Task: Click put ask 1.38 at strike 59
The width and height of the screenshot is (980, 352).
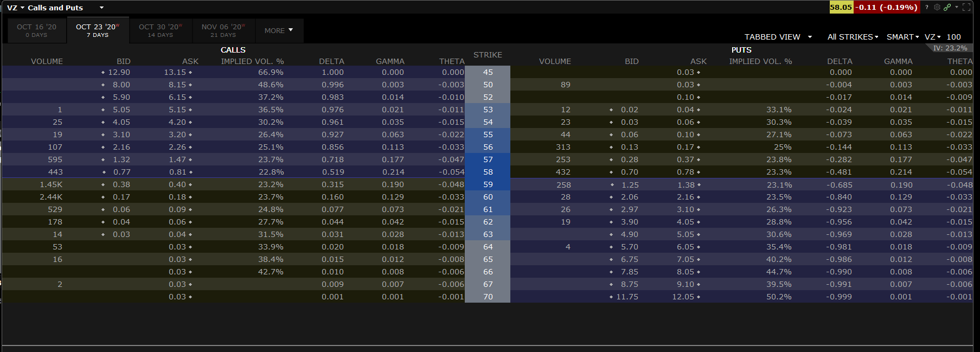Action: pyautogui.click(x=686, y=185)
